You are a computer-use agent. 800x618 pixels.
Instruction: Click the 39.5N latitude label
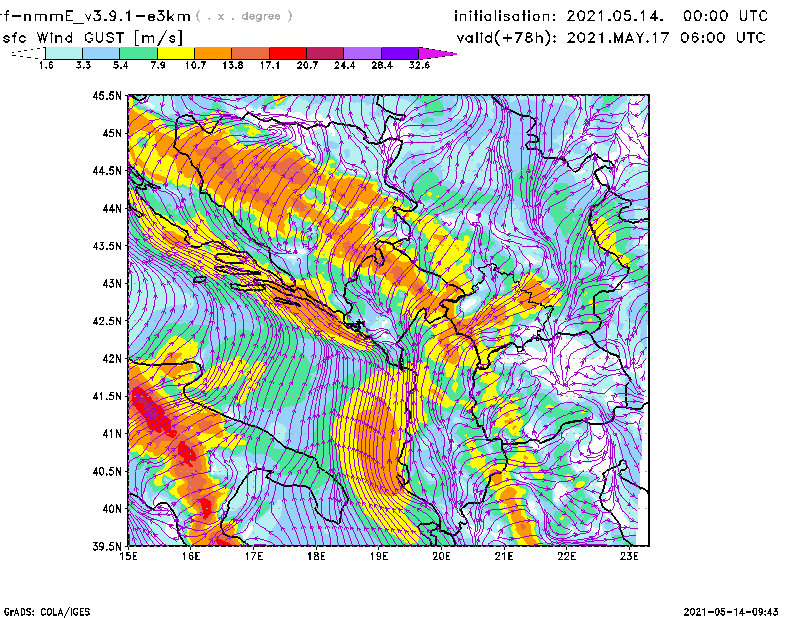tap(107, 547)
